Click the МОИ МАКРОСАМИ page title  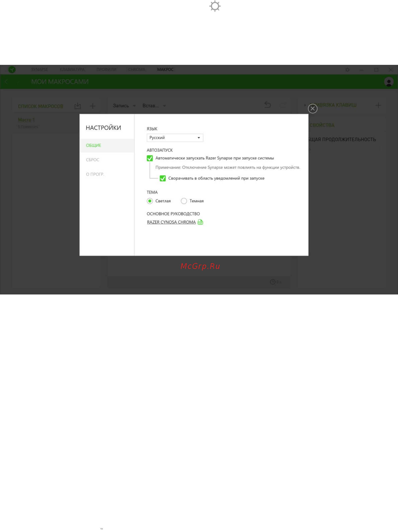point(60,82)
